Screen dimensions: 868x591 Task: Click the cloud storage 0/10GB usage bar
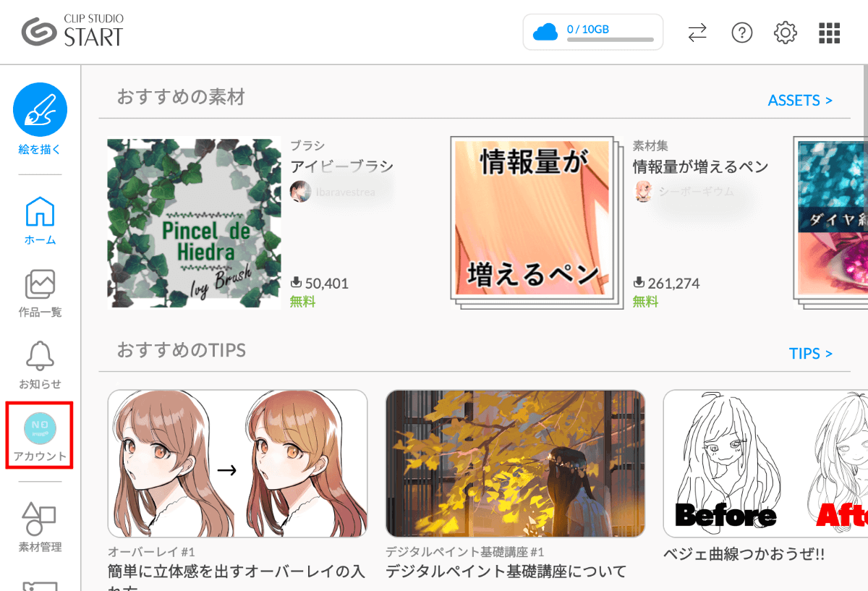pos(593,33)
